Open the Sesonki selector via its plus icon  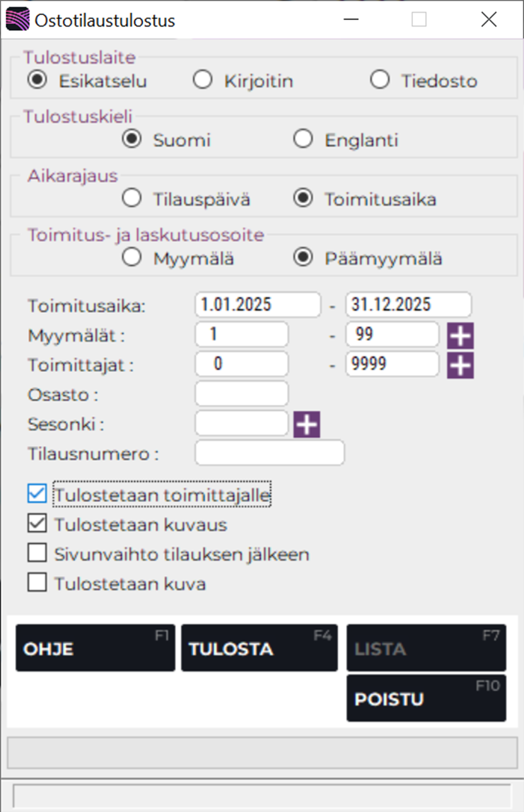[x=306, y=423]
